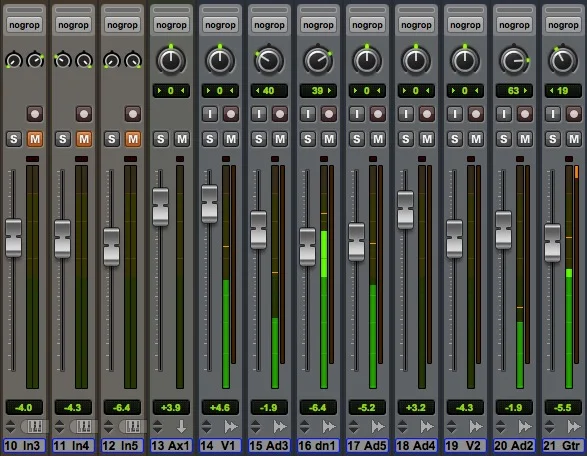This screenshot has height=456, width=587.
Task: Open automation mode selector on 13 Ax1
Action: (158, 426)
